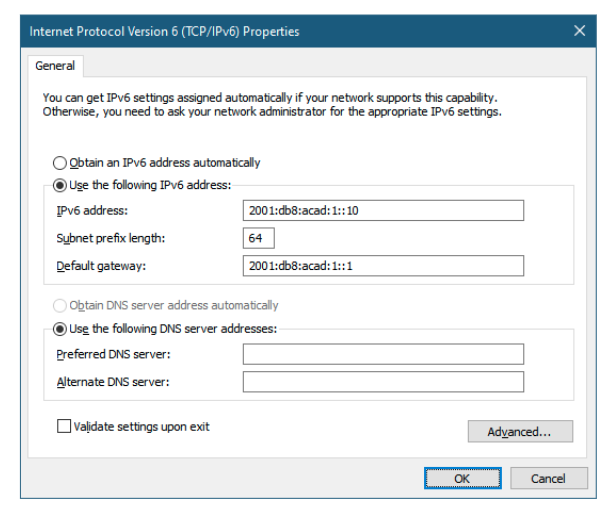The width and height of the screenshot is (613, 508).
Task: Confirm with the OK button
Action: click(462, 479)
